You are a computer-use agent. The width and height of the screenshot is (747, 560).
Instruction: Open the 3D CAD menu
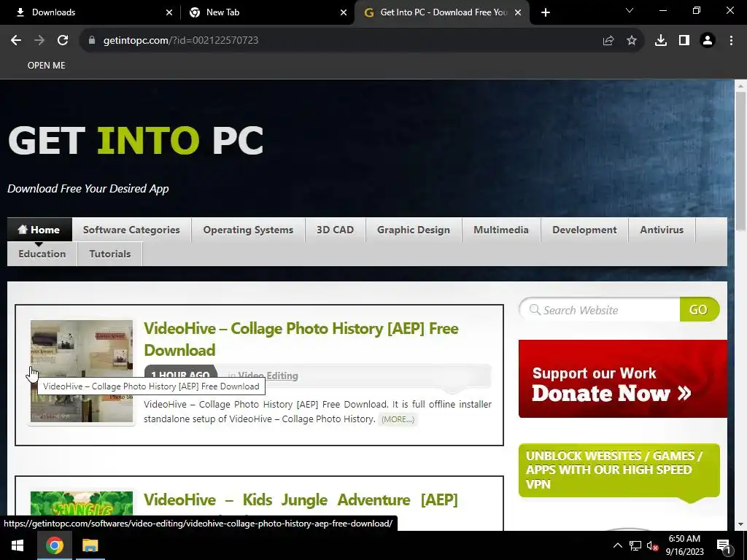point(336,230)
